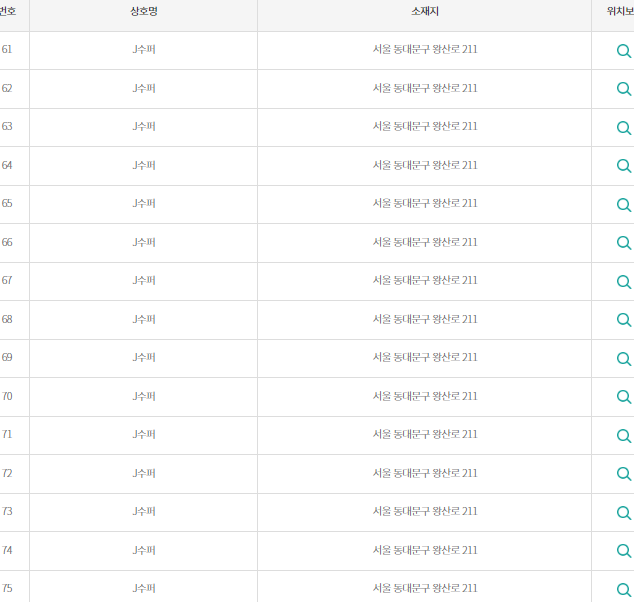The image size is (634, 602).
Task: Click address 서울 동대문구 왕산로 211 in row 67
Action: (425, 280)
